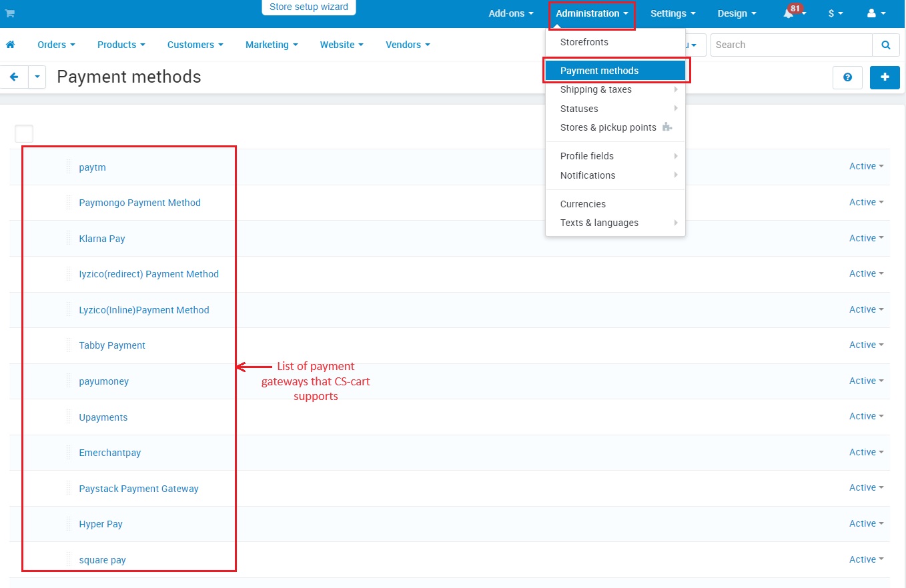Viewport: 906px width, 588px height.
Task: Expand Texts & languages submenu
Action: point(615,223)
